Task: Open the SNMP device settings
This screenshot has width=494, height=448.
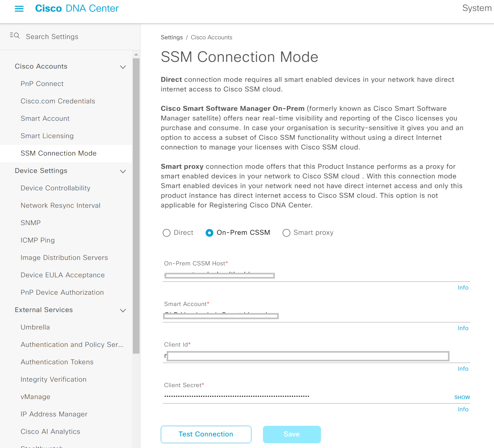Action: point(31,223)
